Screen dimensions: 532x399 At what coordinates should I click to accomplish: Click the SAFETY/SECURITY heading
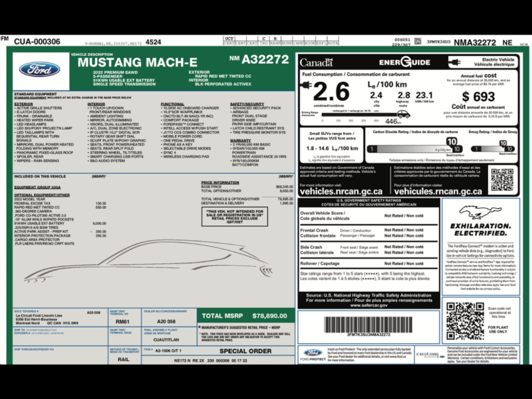[x=247, y=104]
